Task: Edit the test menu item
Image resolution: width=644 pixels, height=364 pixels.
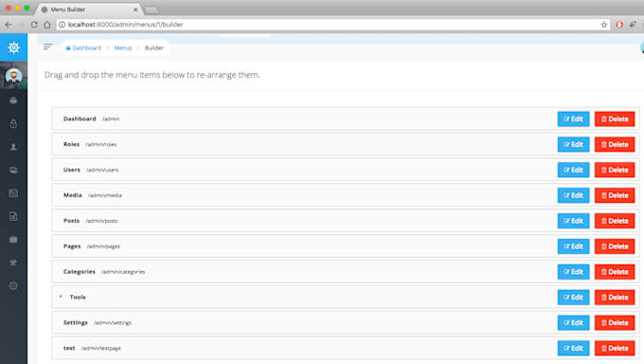Action: 573,349
